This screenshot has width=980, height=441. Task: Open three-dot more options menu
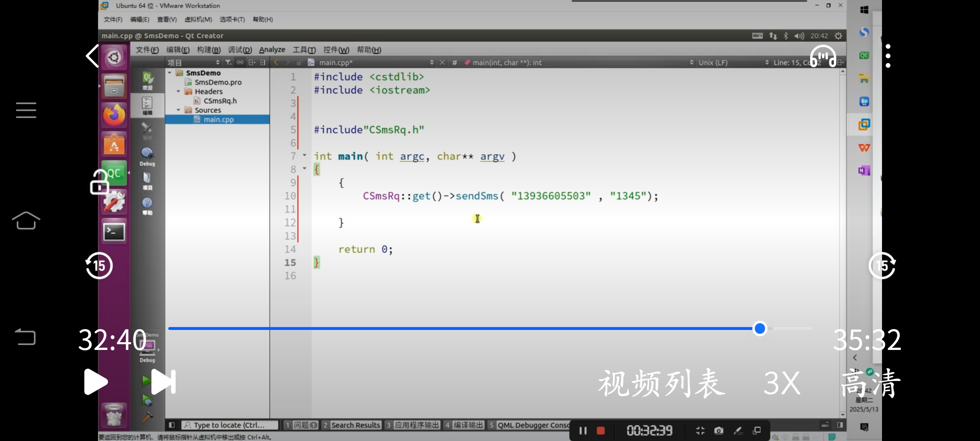tap(888, 56)
